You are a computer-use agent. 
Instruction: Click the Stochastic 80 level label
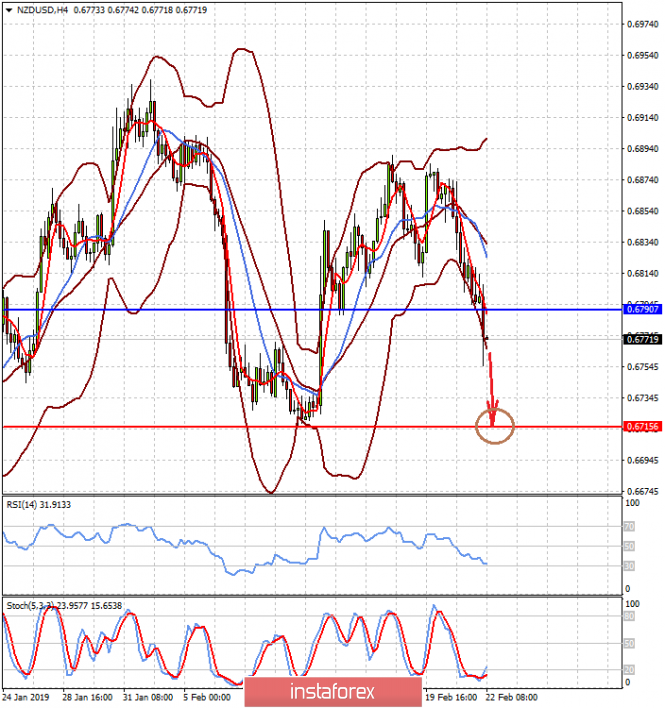point(629,616)
